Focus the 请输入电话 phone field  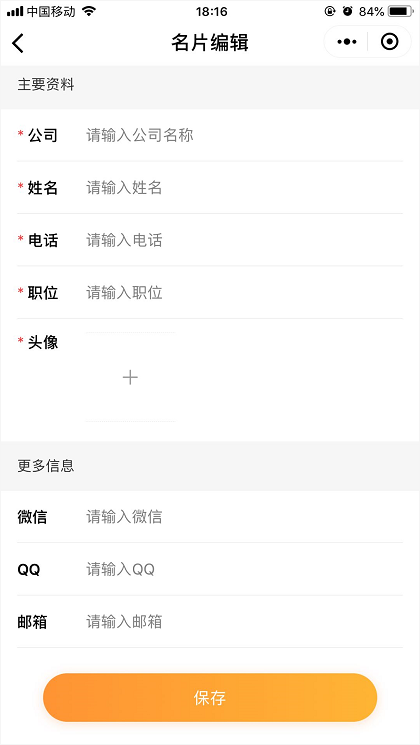pyautogui.click(x=244, y=240)
